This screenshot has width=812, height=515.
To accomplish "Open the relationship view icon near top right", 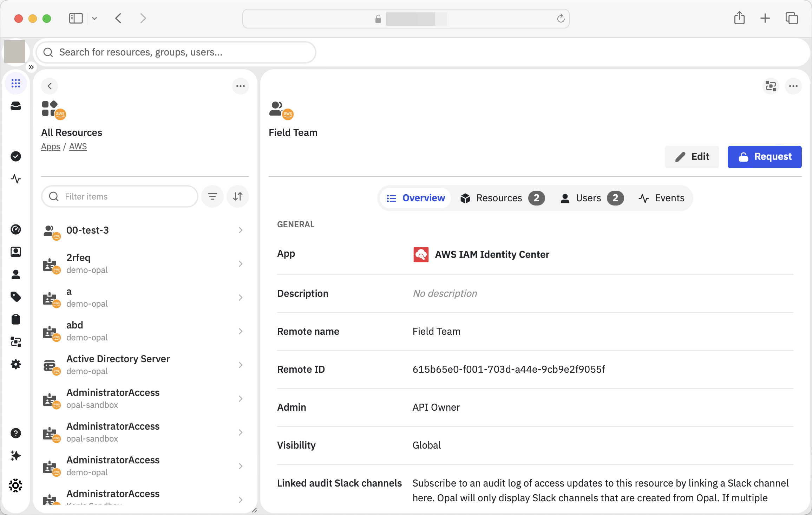I will [771, 86].
